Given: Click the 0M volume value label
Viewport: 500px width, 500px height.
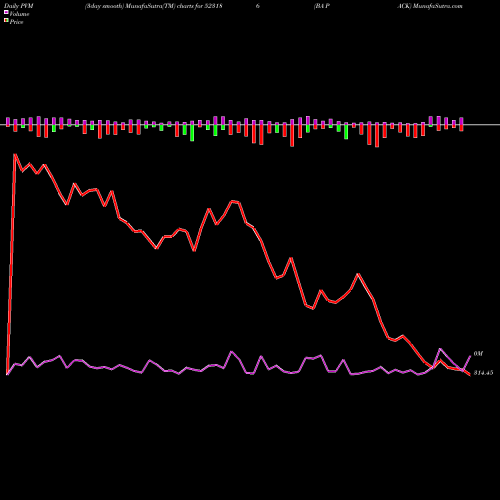Looking at the screenshot, I should [x=478, y=354].
